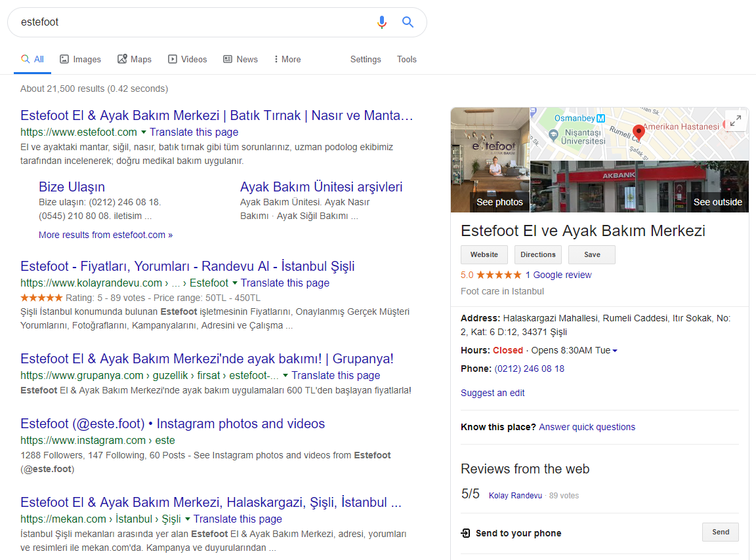756x560 pixels.
Task: Open Settings menu
Action: point(366,59)
